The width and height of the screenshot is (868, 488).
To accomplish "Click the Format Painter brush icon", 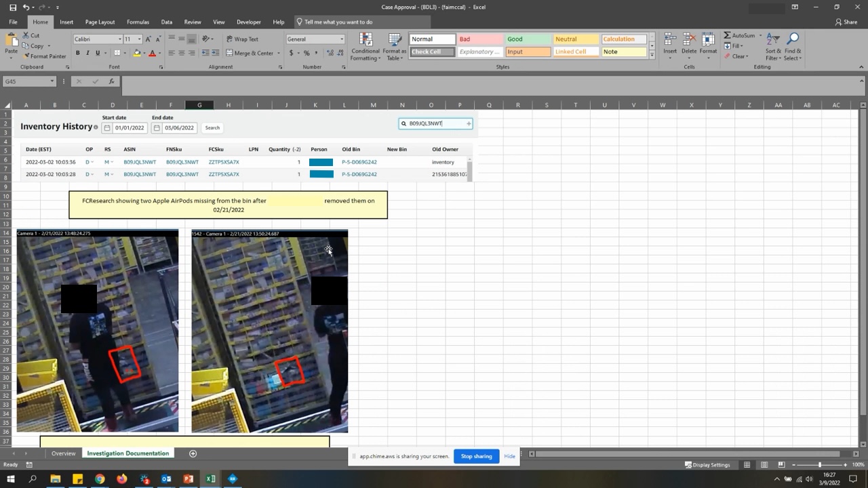I will point(26,56).
